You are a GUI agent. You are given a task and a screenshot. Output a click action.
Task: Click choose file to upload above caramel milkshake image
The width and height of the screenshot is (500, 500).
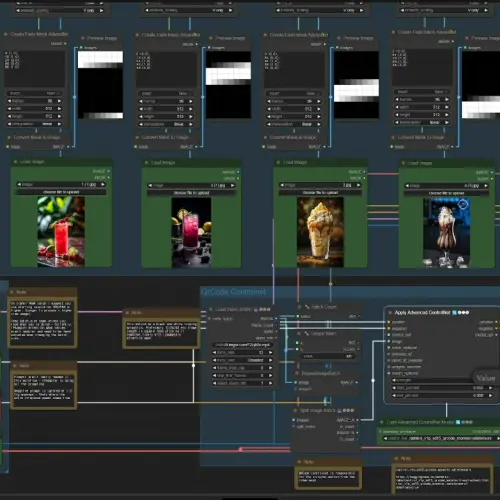(320, 193)
